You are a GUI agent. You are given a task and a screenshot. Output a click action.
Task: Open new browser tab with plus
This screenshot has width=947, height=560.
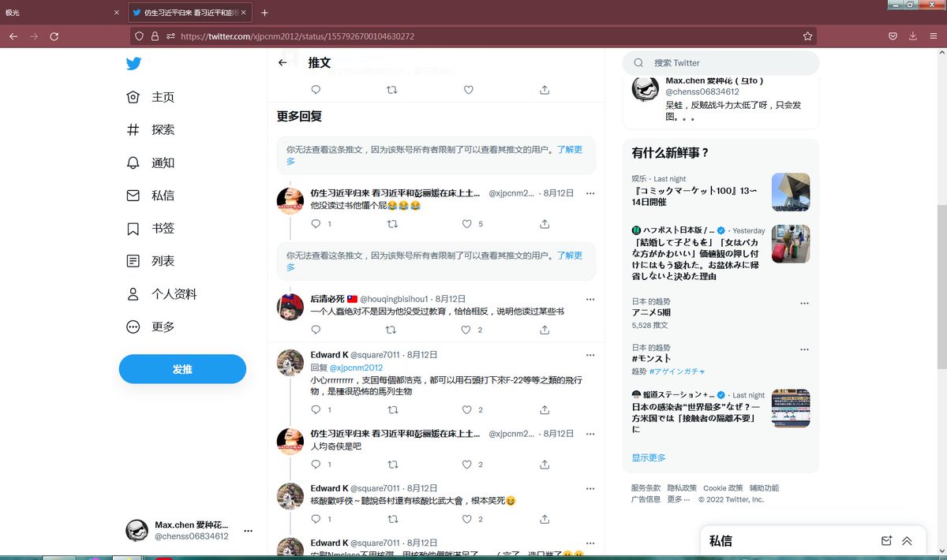264,13
